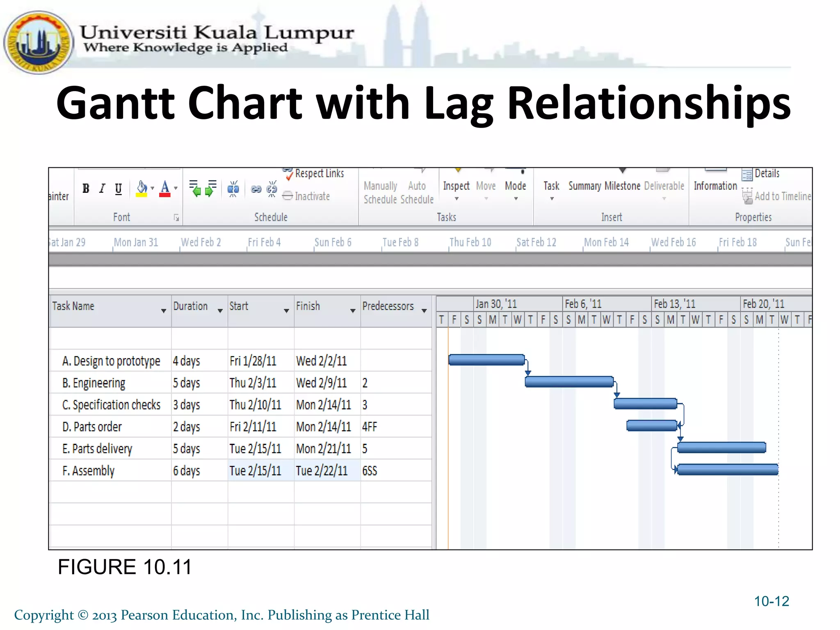Select task 'D. Parts order'

pyautogui.click(x=92, y=427)
